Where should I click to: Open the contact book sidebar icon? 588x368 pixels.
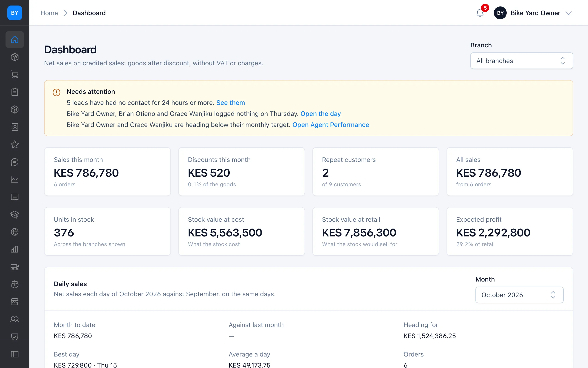(x=14, y=127)
